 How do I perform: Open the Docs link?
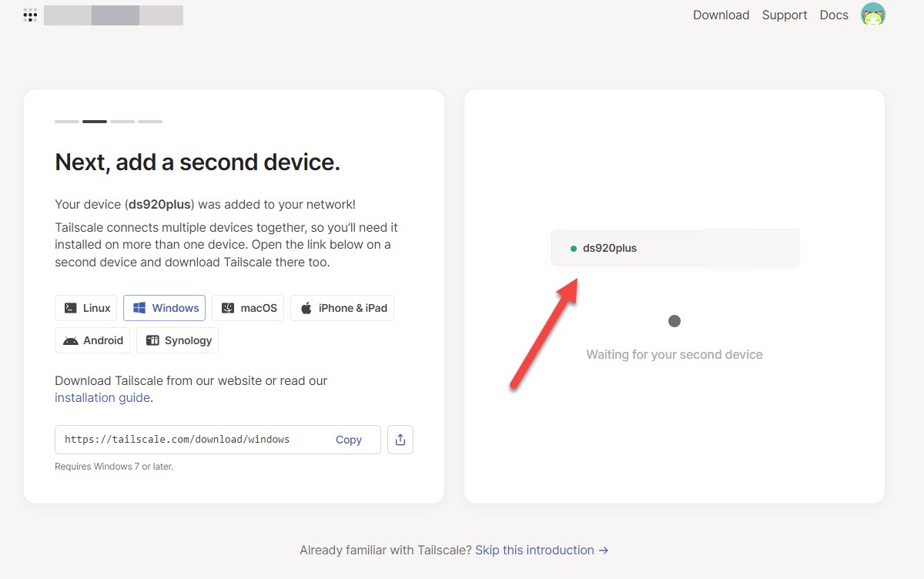[x=834, y=15]
